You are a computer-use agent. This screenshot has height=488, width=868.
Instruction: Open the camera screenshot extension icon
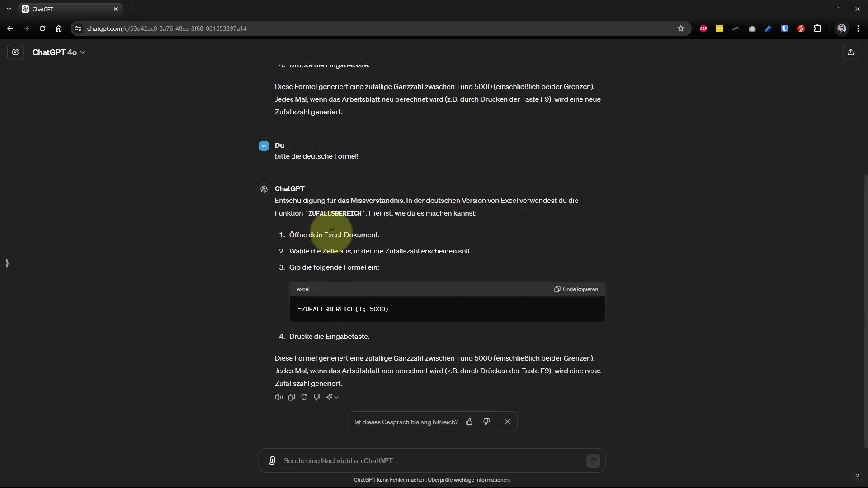tap(752, 28)
